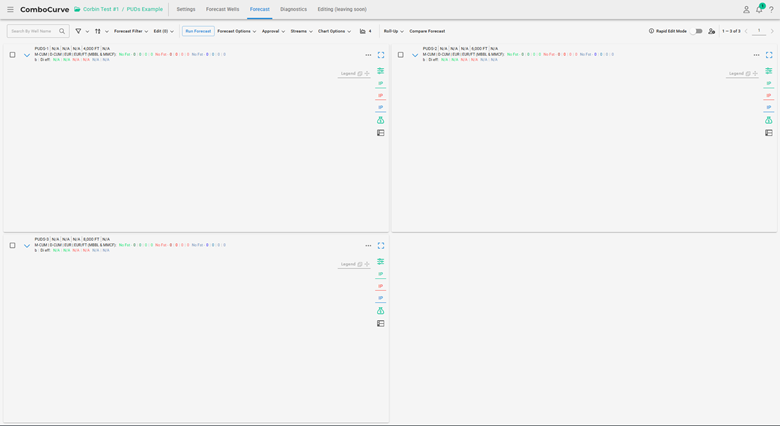This screenshot has width=780, height=426.
Task: Click the filter funnel icon in toolbar
Action: point(78,31)
